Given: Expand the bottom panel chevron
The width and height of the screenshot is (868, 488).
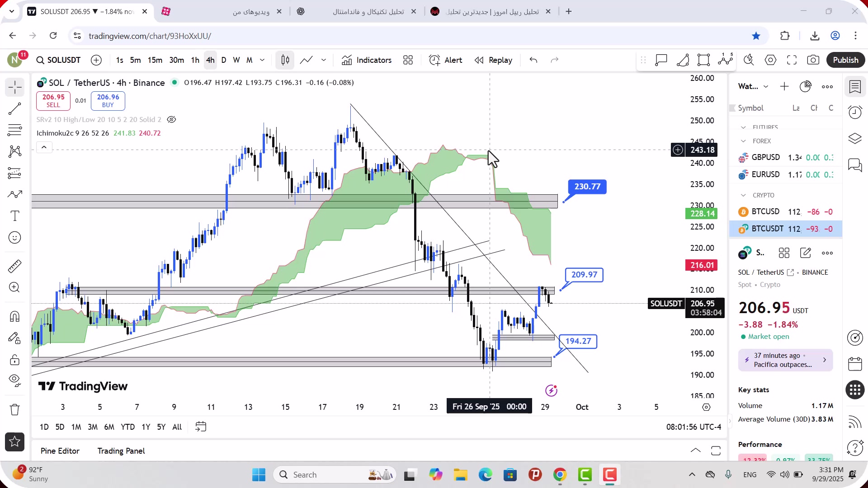Looking at the screenshot, I should click(696, 450).
